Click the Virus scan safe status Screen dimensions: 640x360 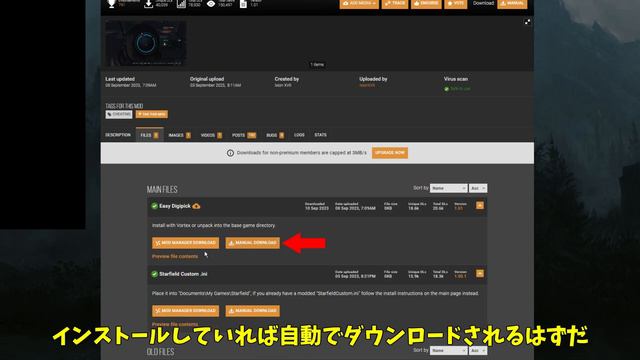457,89
